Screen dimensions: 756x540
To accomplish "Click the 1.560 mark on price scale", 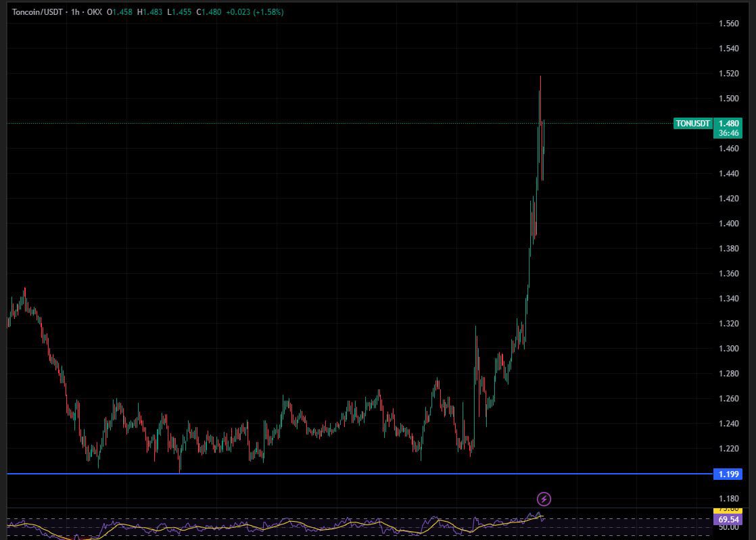I will (x=728, y=24).
